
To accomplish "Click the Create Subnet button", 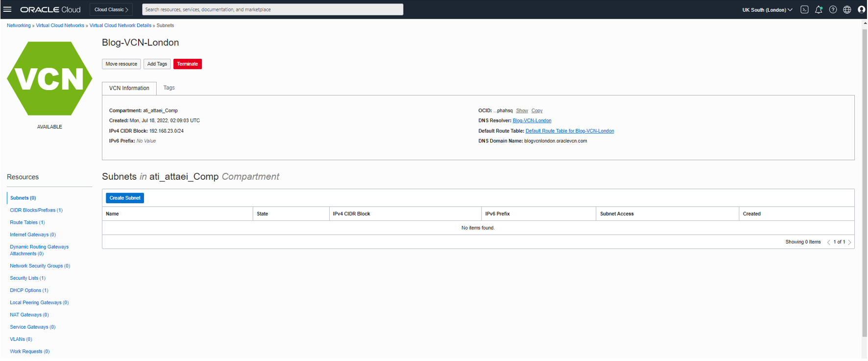I will pyautogui.click(x=125, y=198).
